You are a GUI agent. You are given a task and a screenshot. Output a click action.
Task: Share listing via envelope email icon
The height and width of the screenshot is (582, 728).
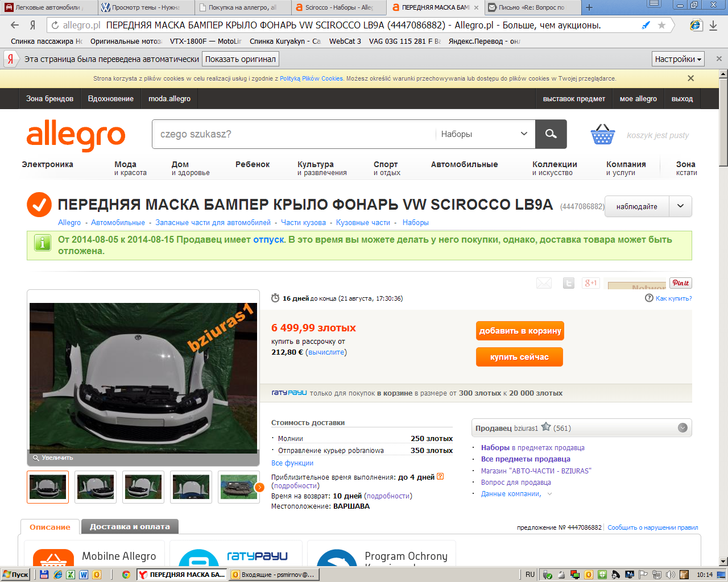coord(544,283)
